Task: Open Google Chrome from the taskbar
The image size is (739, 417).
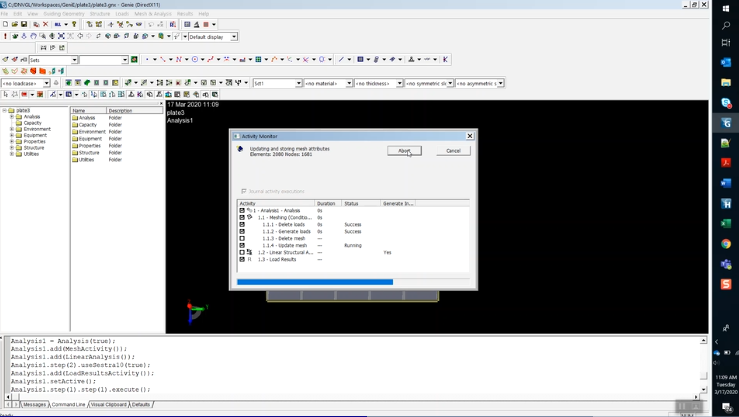Action: click(x=726, y=244)
